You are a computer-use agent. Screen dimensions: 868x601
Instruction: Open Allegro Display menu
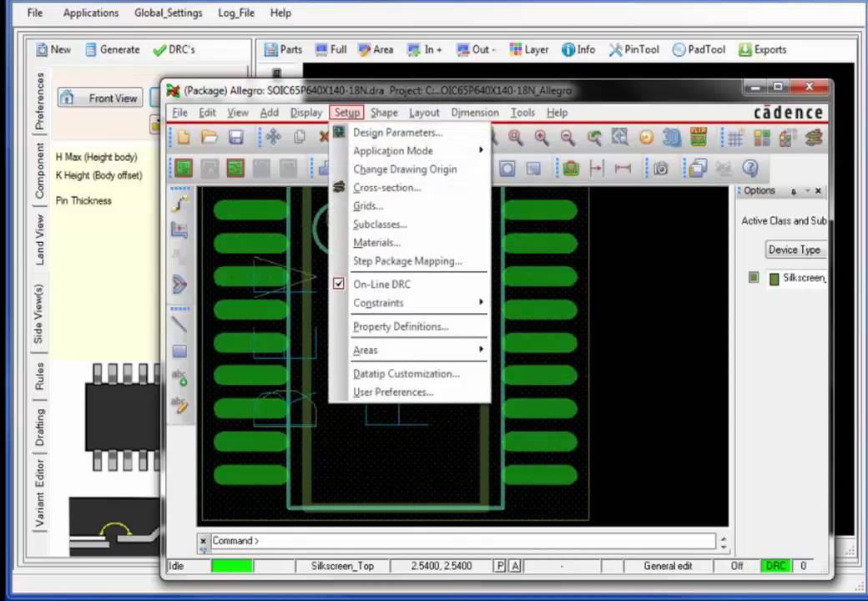306,113
